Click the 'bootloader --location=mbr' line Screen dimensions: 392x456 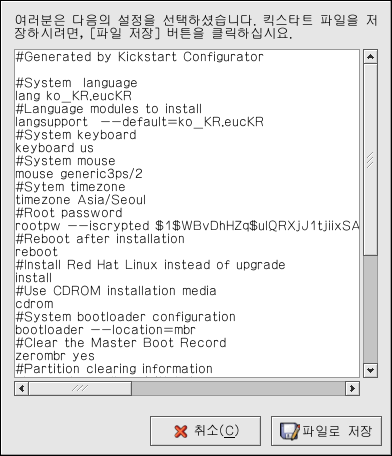105,330
